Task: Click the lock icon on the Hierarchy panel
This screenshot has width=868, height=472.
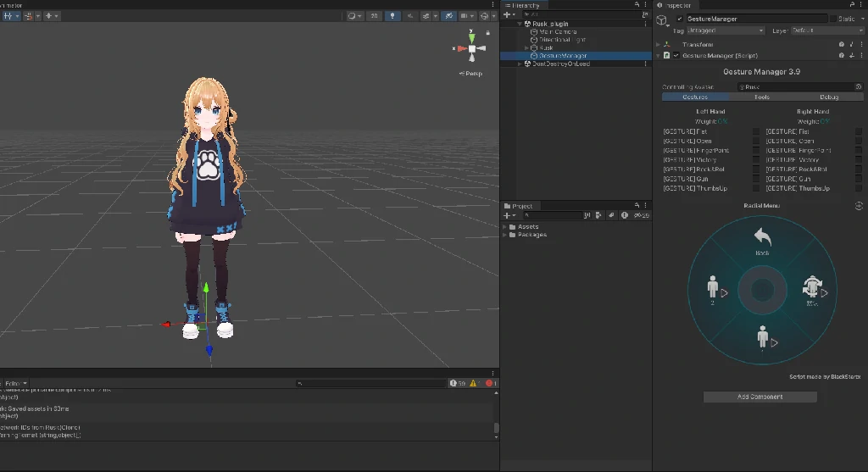Action: (636, 5)
